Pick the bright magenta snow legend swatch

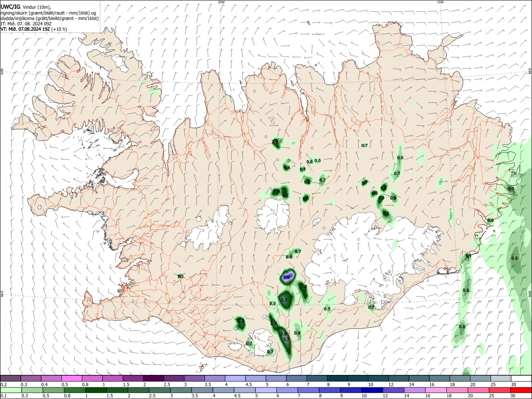coord(71,378)
